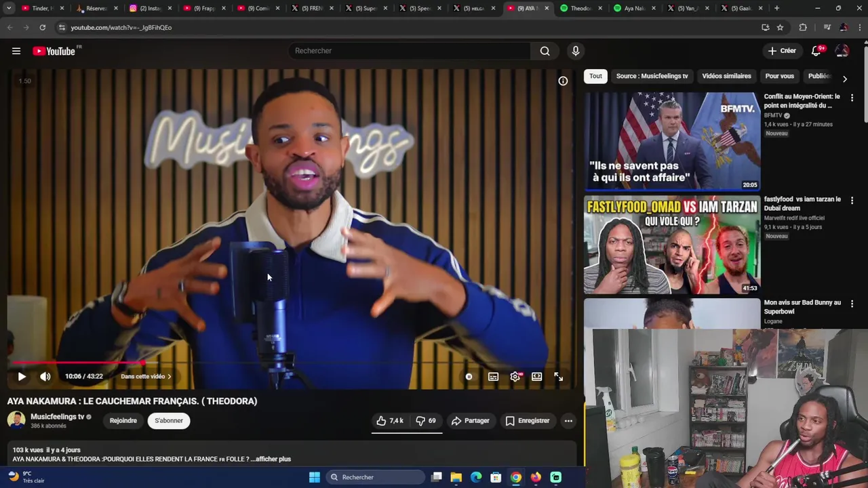Open YouTube notifications bell
This screenshot has height=488, width=868.
(x=817, y=51)
